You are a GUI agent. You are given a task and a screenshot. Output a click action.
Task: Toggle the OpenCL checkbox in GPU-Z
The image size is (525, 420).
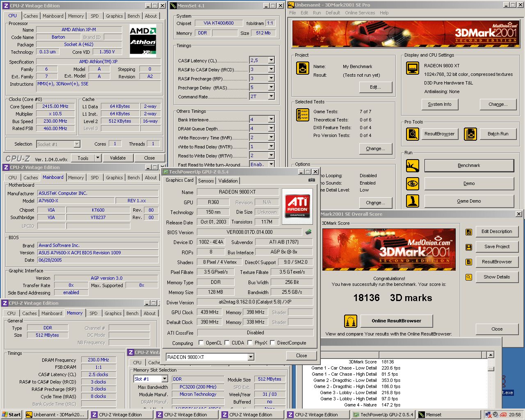pos(201,343)
